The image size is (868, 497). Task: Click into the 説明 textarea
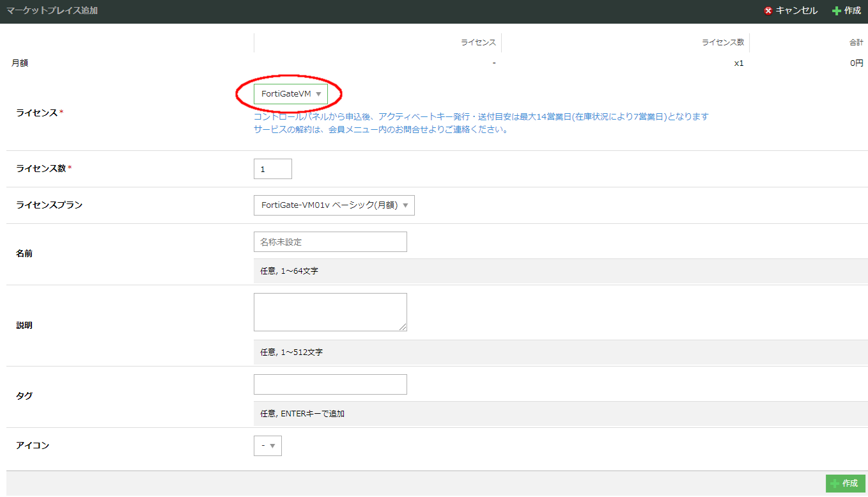[x=330, y=312]
